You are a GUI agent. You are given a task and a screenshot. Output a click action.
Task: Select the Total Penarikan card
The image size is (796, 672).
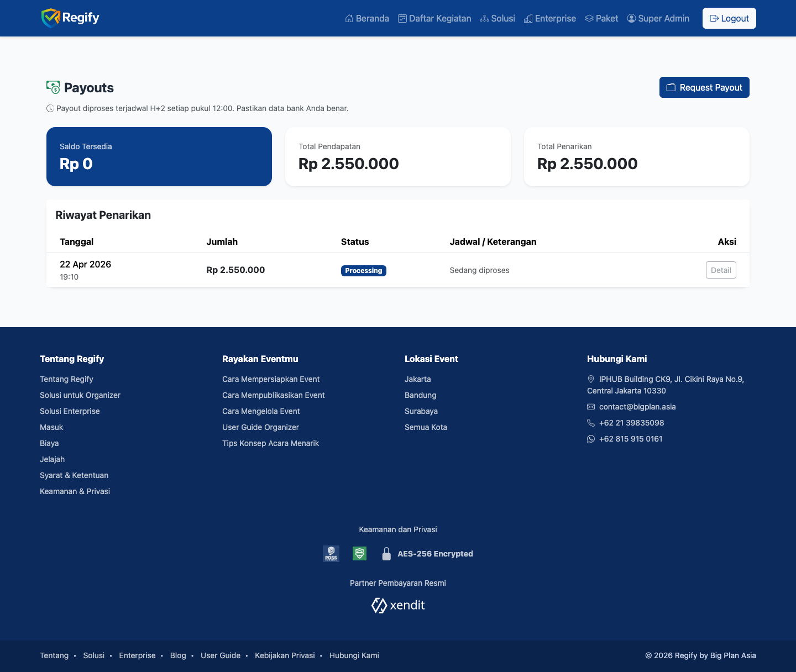tap(637, 157)
